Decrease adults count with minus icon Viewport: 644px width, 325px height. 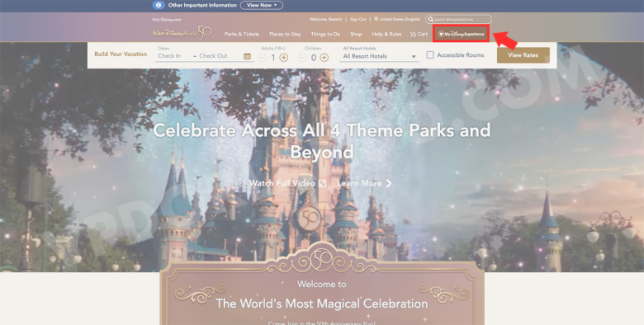point(263,58)
